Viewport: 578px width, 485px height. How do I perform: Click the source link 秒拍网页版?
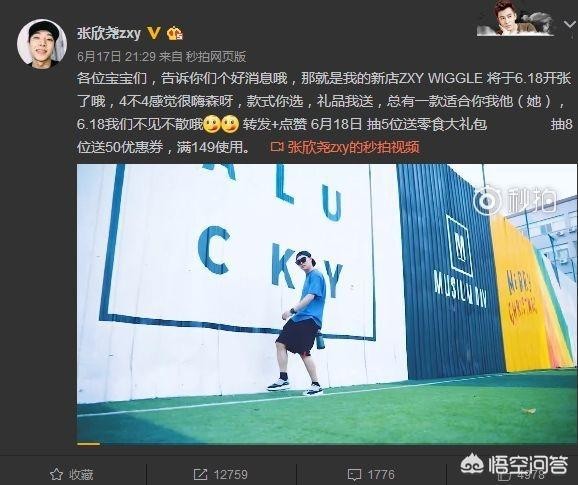pyautogui.click(x=216, y=56)
